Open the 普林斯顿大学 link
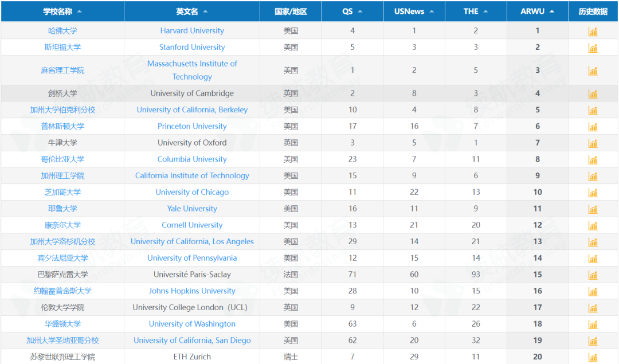 [x=63, y=126]
